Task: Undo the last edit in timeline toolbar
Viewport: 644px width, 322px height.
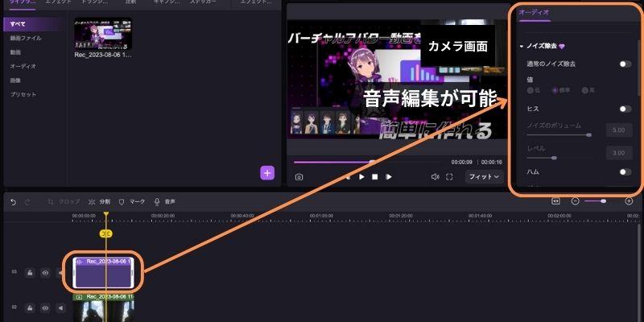Action: [13, 202]
